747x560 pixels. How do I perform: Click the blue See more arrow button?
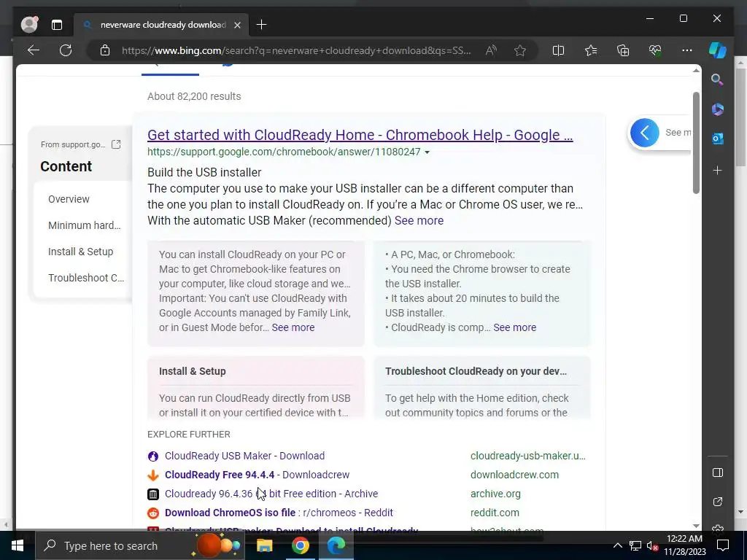[x=645, y=133]
